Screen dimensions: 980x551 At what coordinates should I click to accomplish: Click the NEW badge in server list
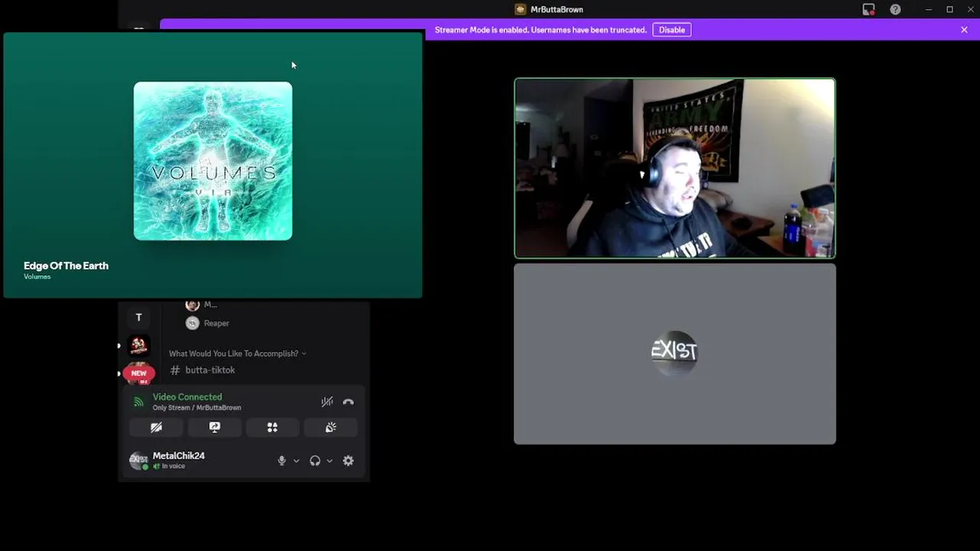139,373
